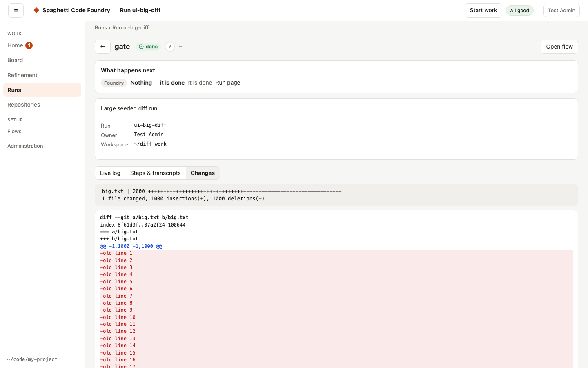Image resolution: width=588 pixels, height=368 pixels.
Task: Click the Spaghetti Code Foundry logo icon
Action: pyautogui.click(x=36, y=10)
